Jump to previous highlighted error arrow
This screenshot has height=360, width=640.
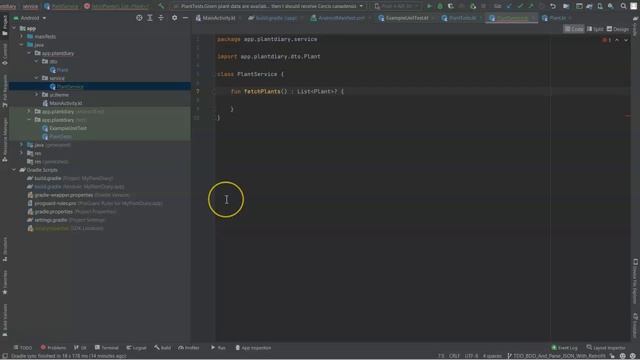[x=617, y=40]
